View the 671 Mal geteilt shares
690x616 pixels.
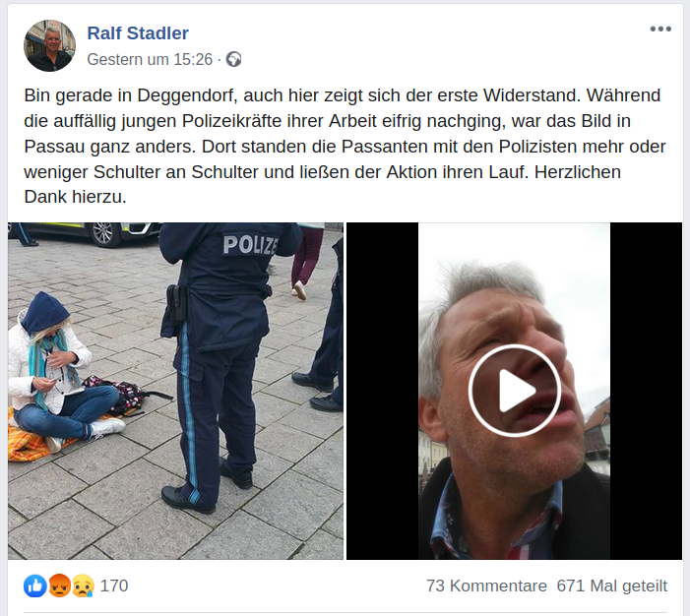pyautogui.click(x=612, y=585)
